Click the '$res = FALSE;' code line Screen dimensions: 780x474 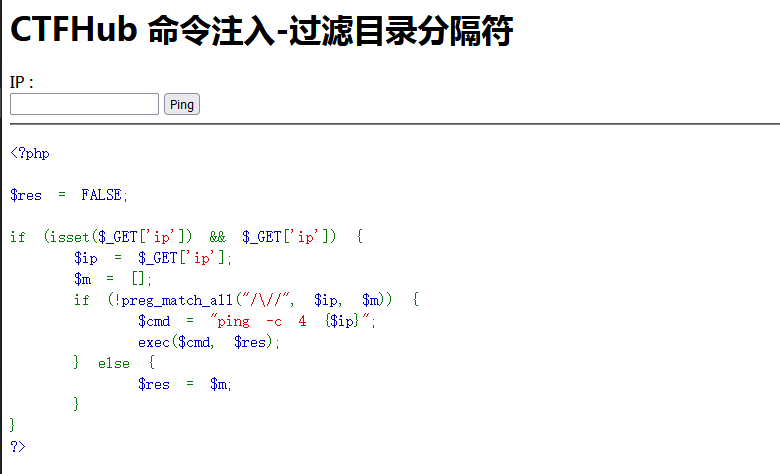(x=69, y=195)
